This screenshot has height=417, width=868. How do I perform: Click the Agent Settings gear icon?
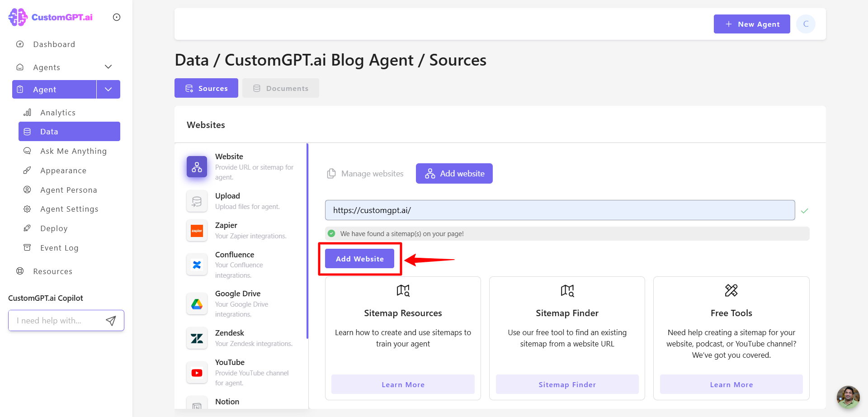(27, 209)
